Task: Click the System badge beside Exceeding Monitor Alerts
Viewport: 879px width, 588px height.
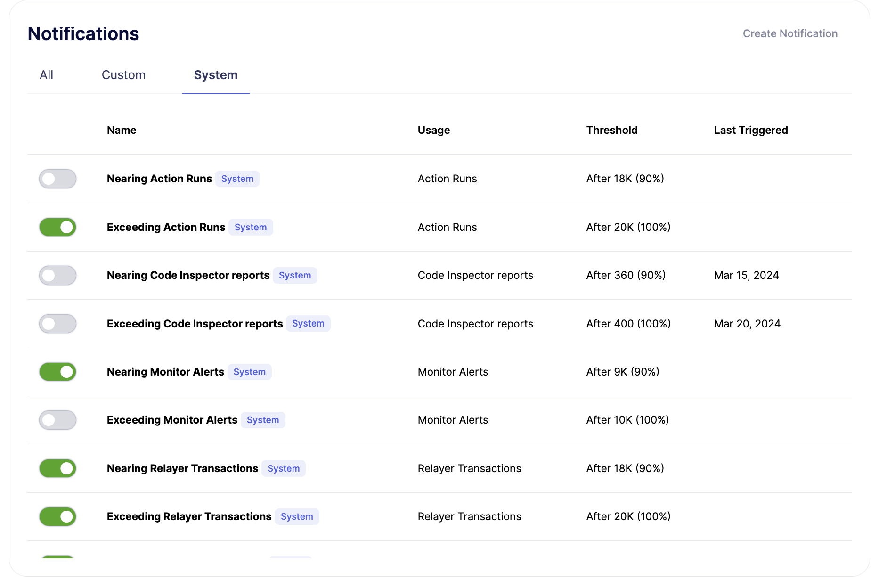Action: (x=263, y=420)
